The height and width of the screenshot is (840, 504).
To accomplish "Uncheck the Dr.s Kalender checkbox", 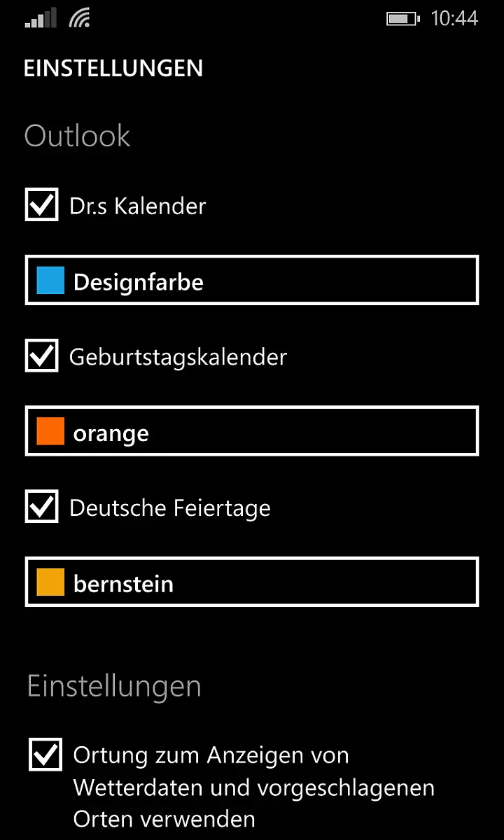I will point(41,204).
